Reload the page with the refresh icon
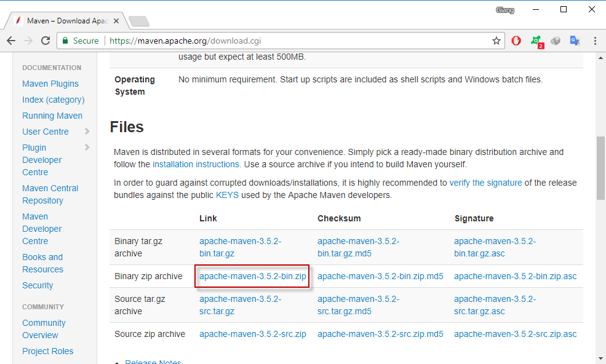 46,41
